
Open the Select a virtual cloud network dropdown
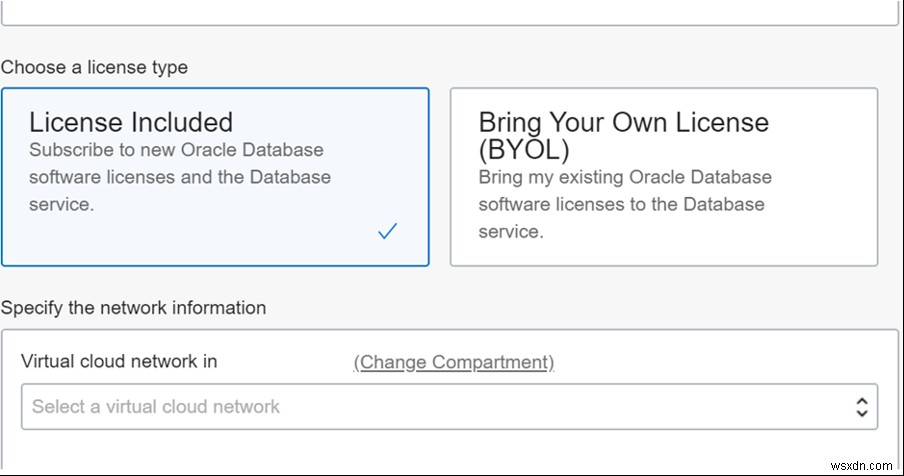coord(450,407)
